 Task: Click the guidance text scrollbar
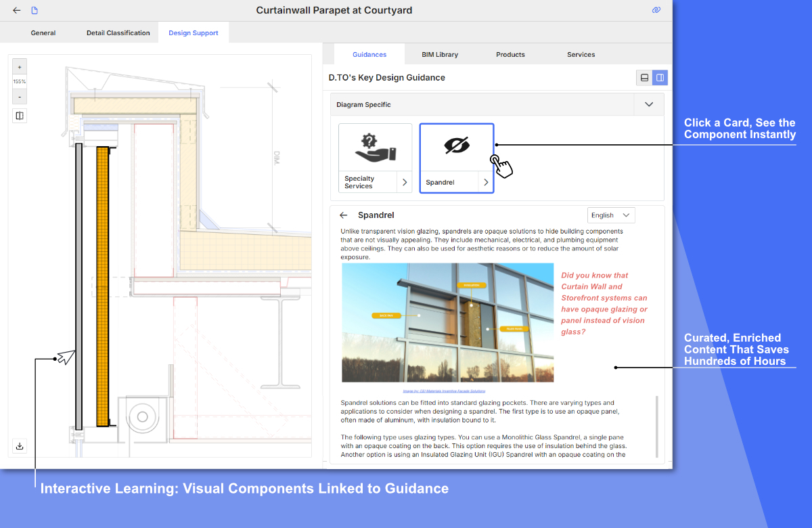[x=656, y=426]
